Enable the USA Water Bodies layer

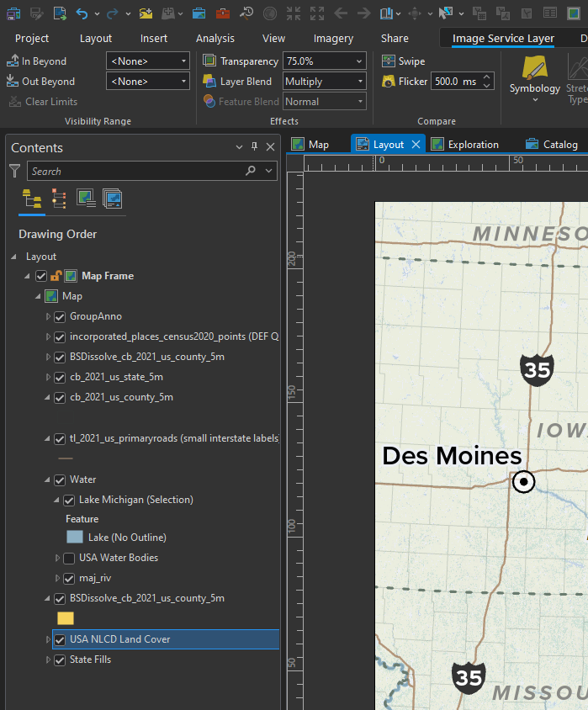(x=69, y=558)
